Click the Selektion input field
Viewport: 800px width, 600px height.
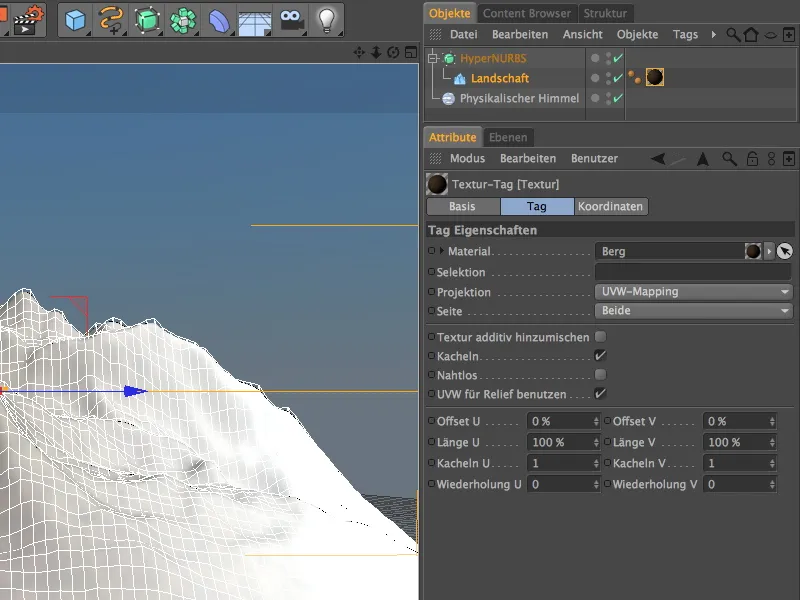693,271
